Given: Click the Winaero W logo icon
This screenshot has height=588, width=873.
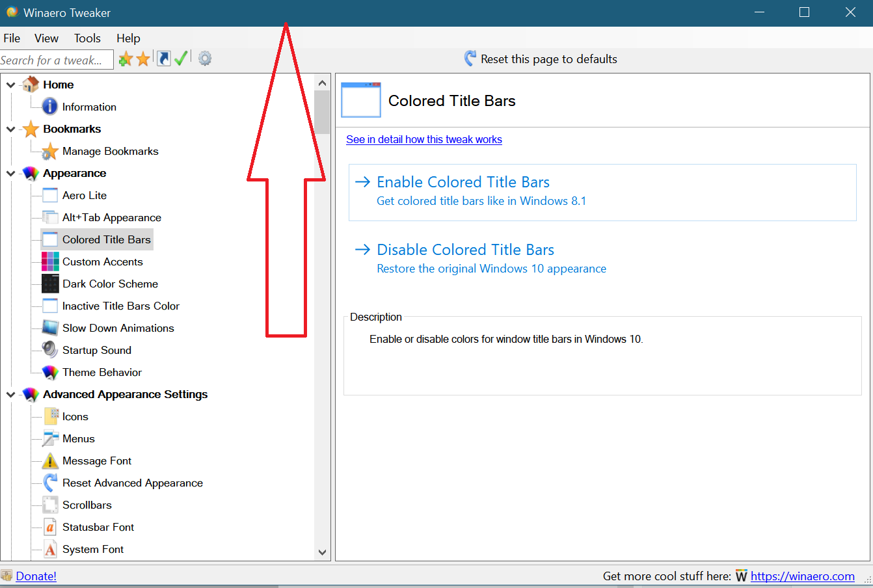Looking at the screenshot, I should (x=742, y=576).
